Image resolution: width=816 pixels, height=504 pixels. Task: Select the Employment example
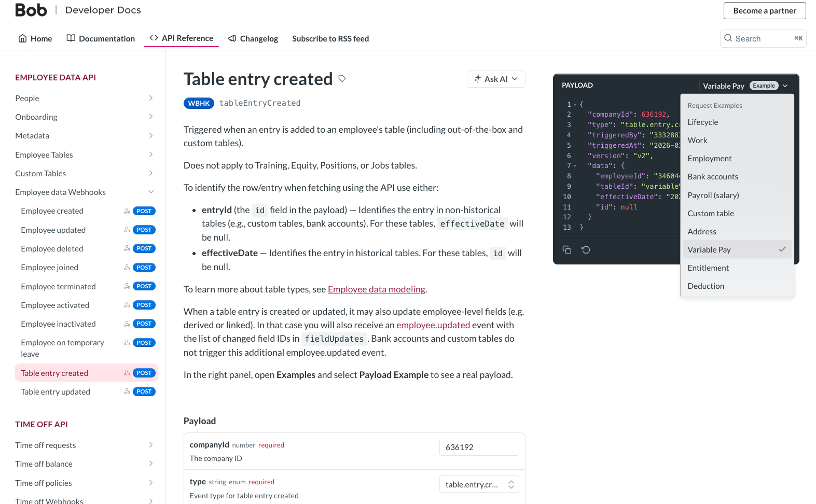(x=737, y=159)
